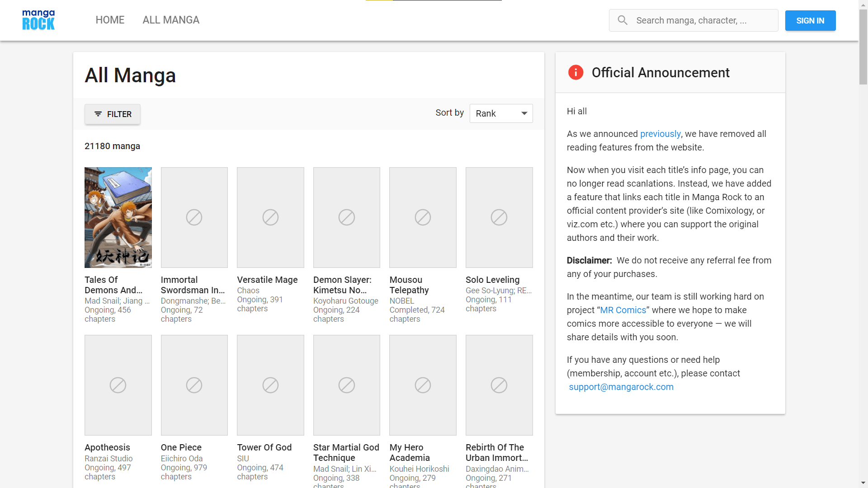Click author name SIU
868x488 pixels.
243,459
